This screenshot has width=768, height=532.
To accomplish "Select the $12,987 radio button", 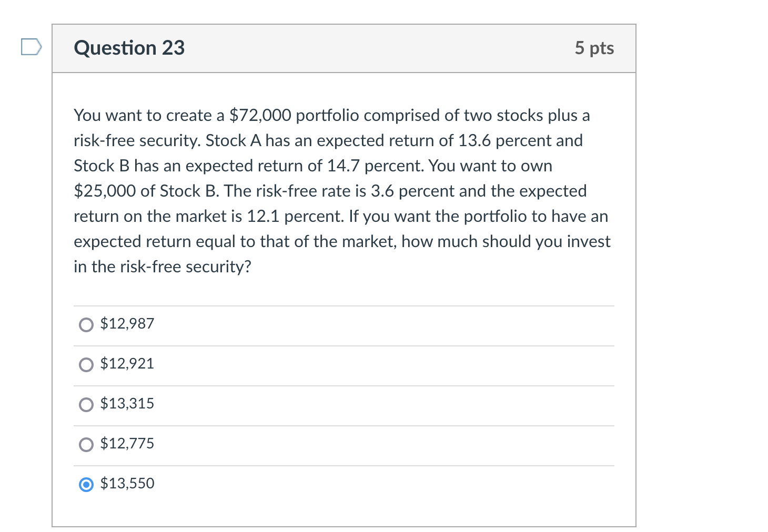I will click(x=86, y=325).
